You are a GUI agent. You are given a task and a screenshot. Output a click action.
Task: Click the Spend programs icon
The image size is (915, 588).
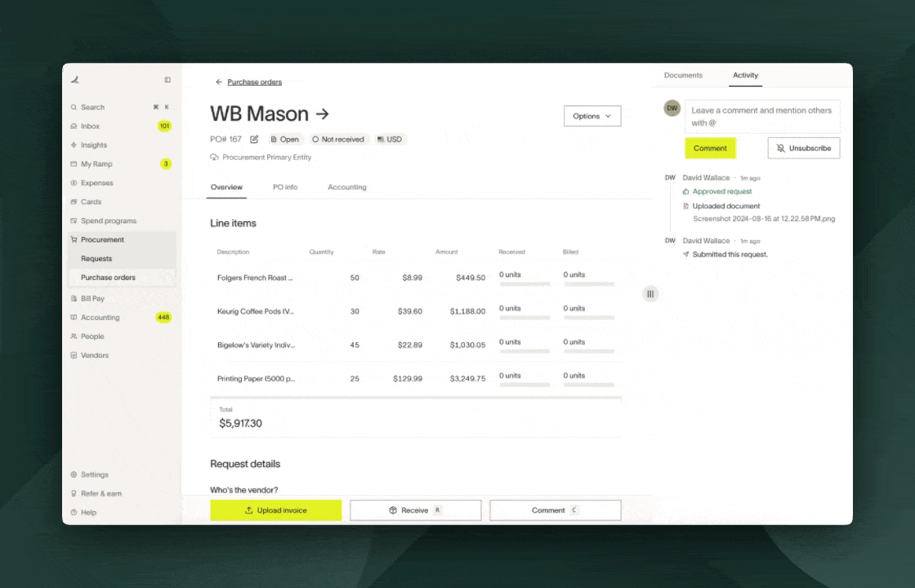pyautogui.click(x=74, y=221)
